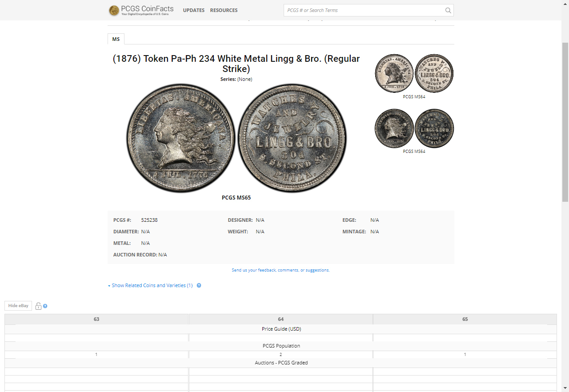The height and width of the screenshot is (392, 569).
Task: Focus the PCGS # or Search Terms field
Action: tap(365, 10)
